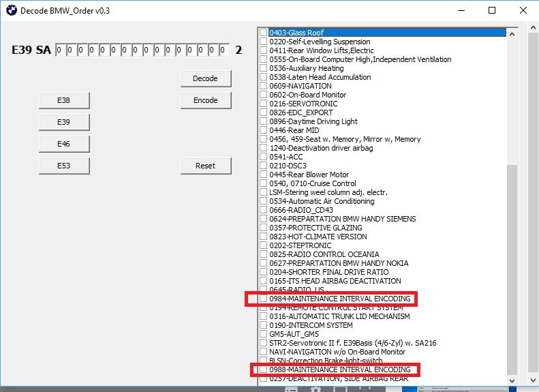This screenshot has height=392, width=539.
Task: Check 0534-Automatic Air Conditioning
Action: pos(264,201)
